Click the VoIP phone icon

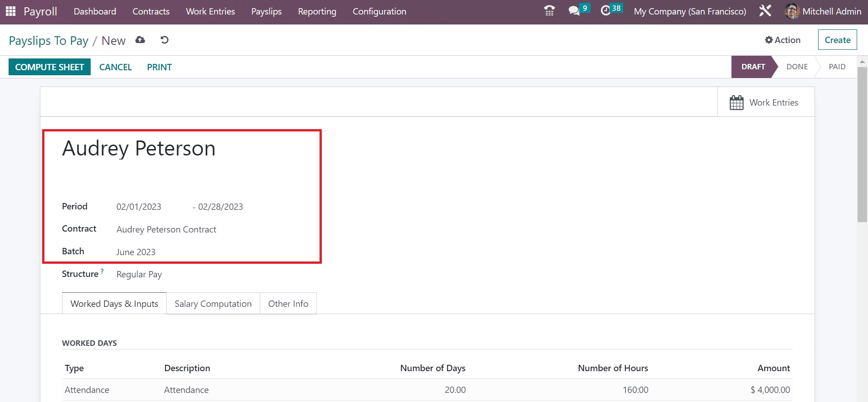point(549,11)
